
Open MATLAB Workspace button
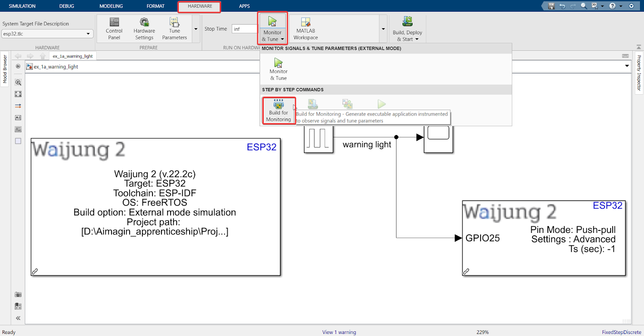[x=305, y=29]
